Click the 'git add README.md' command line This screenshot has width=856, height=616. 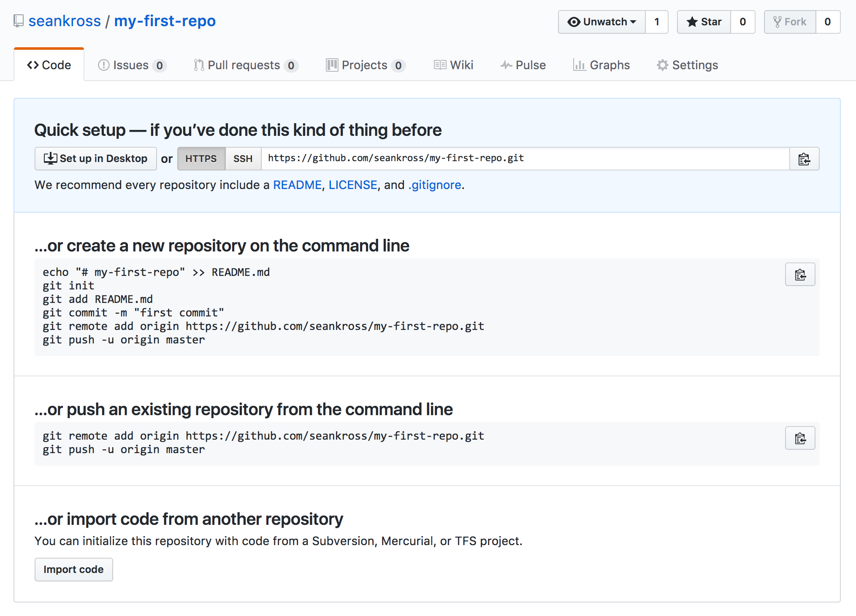pyautogui.click(x=98, y=300)
